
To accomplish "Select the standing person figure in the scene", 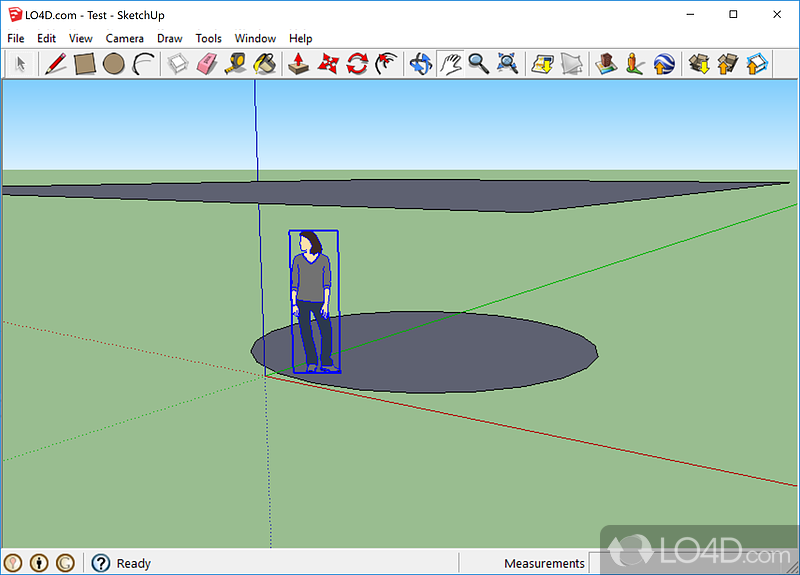I will 313,300.
